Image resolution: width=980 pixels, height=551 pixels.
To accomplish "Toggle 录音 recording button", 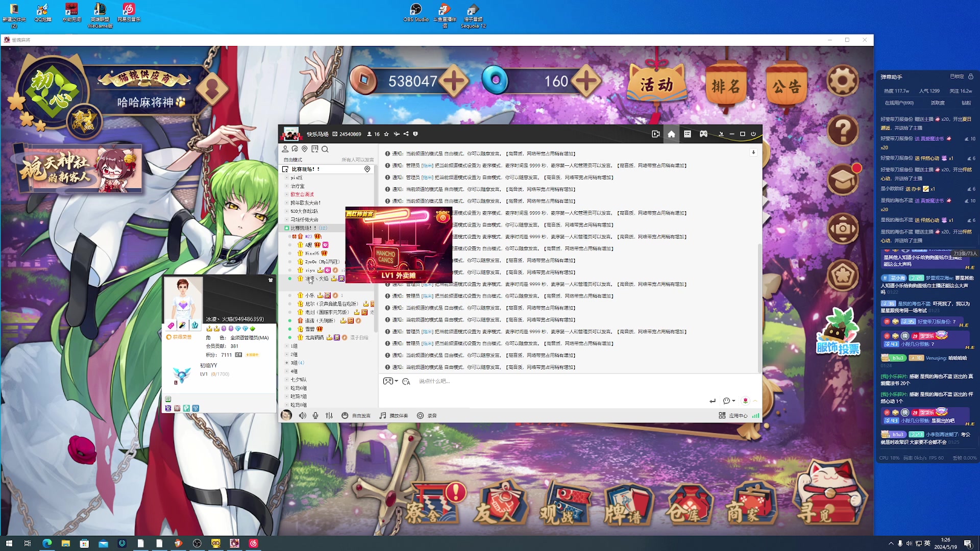I will pos(427,416).
